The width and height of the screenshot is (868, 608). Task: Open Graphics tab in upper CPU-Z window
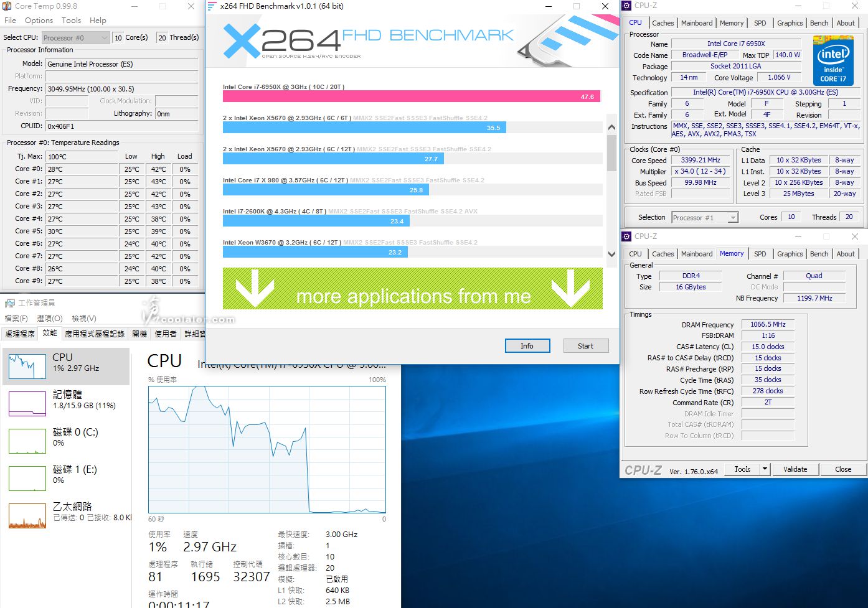coord(790,23)
